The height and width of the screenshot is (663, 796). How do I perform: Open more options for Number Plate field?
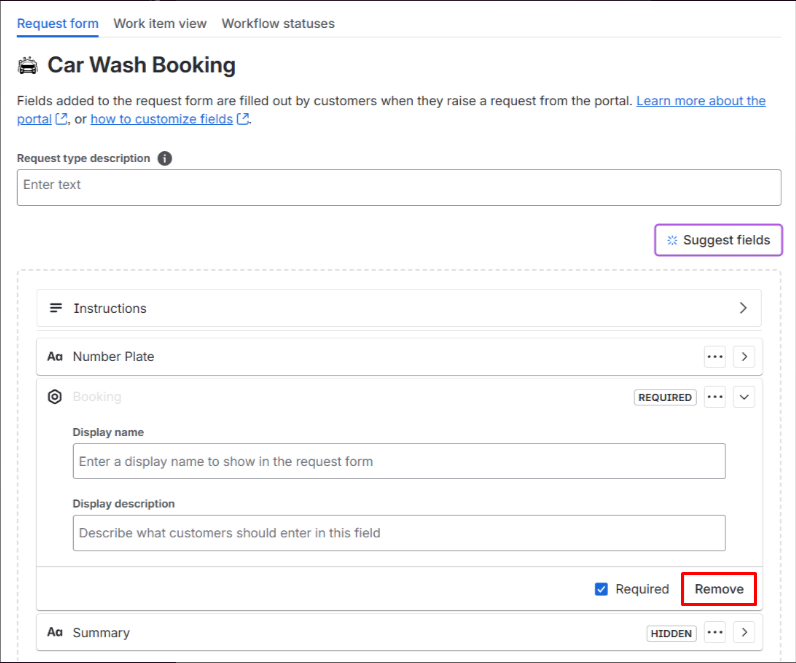[714, 357]
